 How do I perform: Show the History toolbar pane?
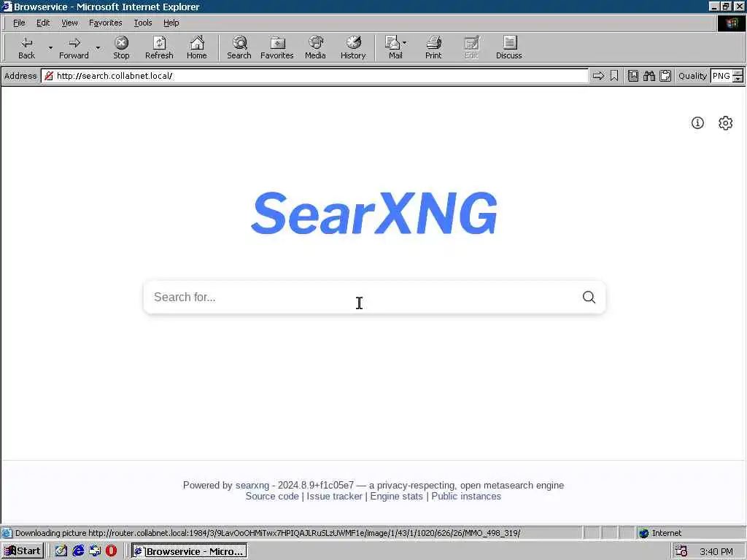(x=353, y=47)
